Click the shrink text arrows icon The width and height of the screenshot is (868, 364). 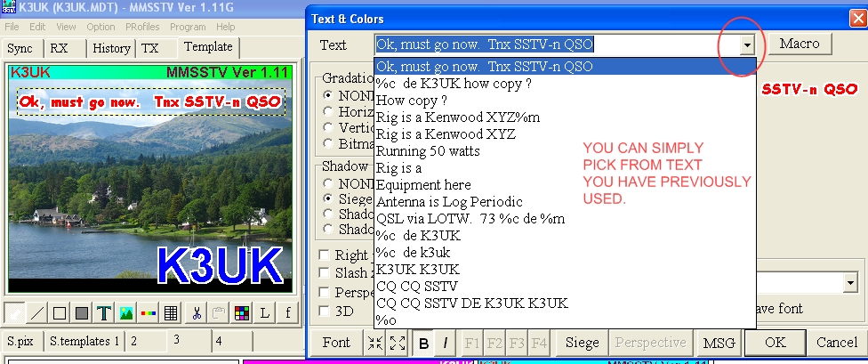374,344
